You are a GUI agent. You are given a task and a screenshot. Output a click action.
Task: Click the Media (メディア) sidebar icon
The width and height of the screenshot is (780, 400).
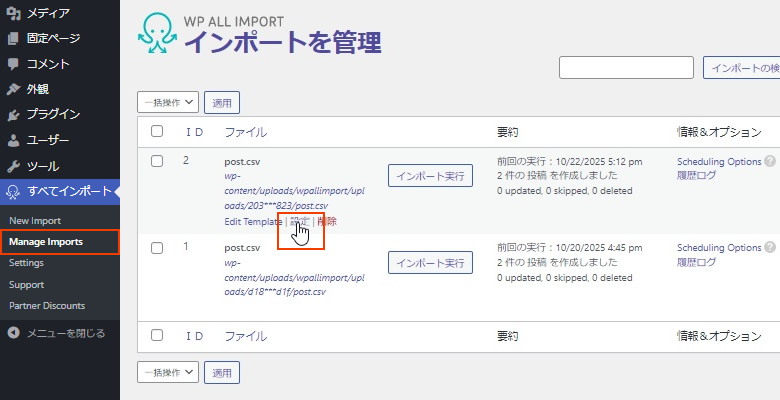[13, 13]
